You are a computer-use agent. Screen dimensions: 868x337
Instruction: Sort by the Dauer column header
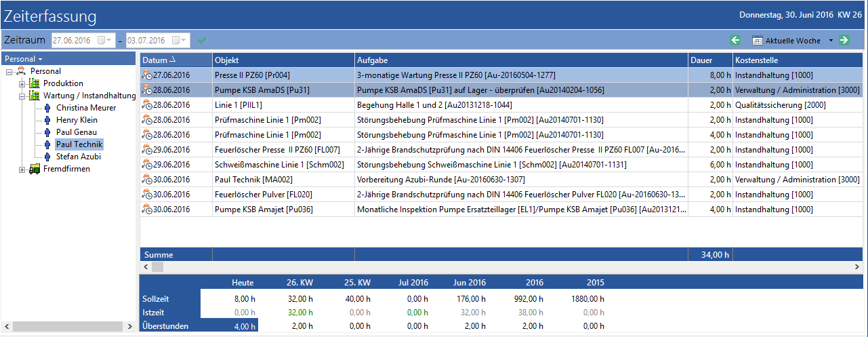click(x=710, y=60)
